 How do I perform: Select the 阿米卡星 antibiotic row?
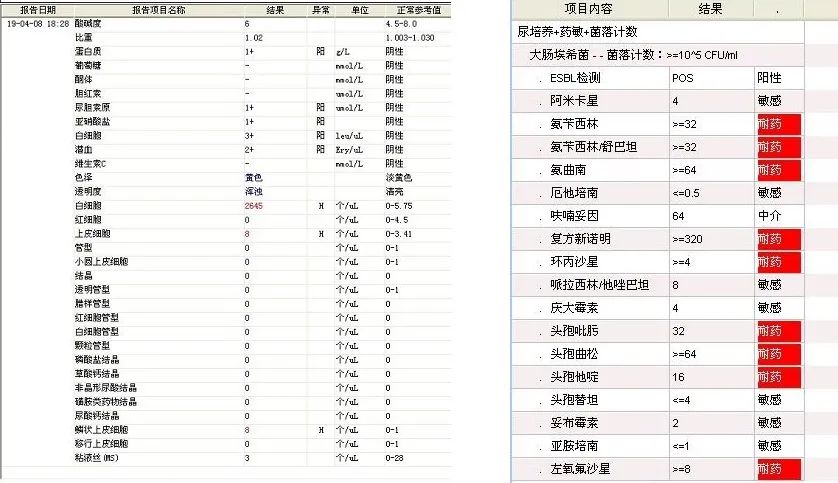coord(657,101)
